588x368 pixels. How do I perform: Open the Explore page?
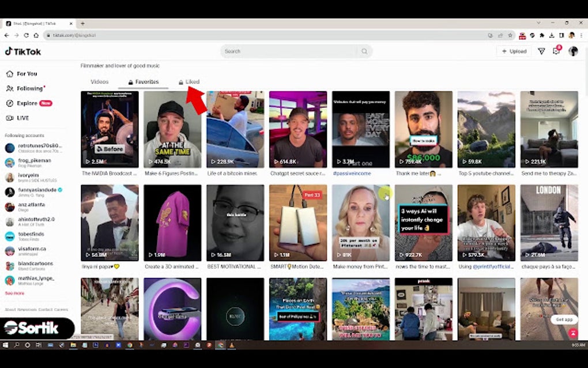point(29,103)
